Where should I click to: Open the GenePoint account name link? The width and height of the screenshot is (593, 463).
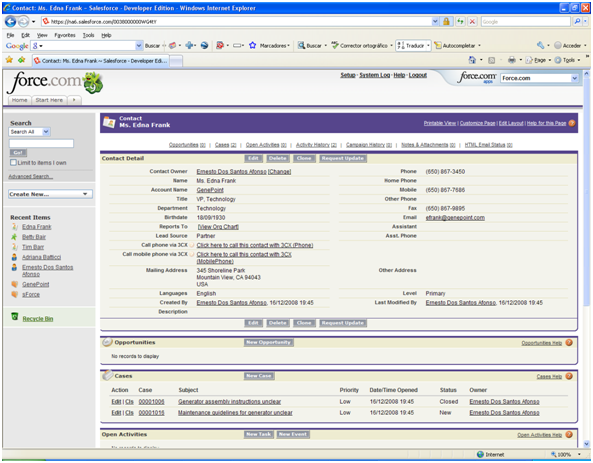[210, 190]
